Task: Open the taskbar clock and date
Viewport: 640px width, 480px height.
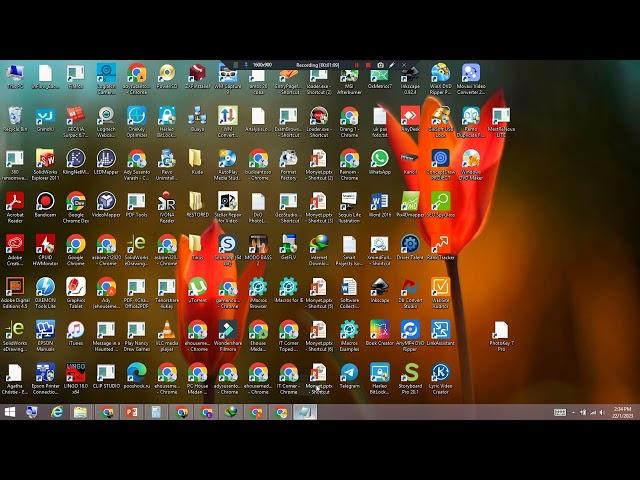Action: (622, 412)
